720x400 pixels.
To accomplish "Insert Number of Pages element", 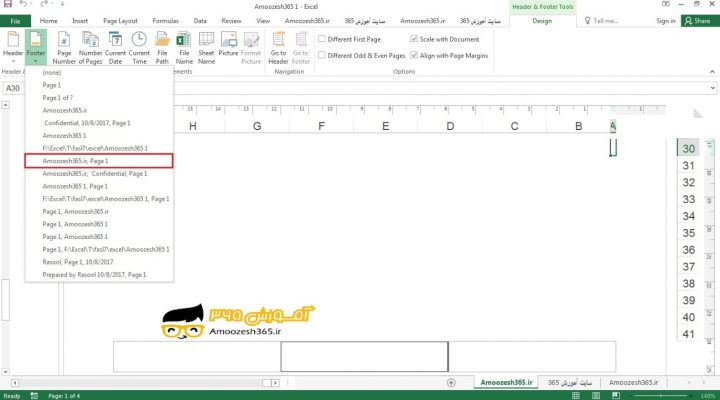I will pos(90,47).
